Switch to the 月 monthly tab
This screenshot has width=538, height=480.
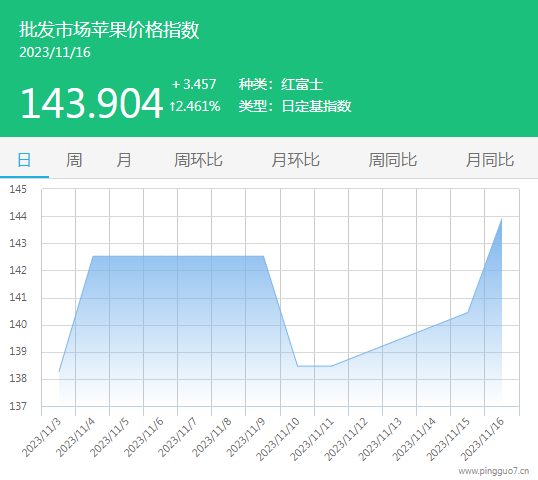tap(124, 160)
